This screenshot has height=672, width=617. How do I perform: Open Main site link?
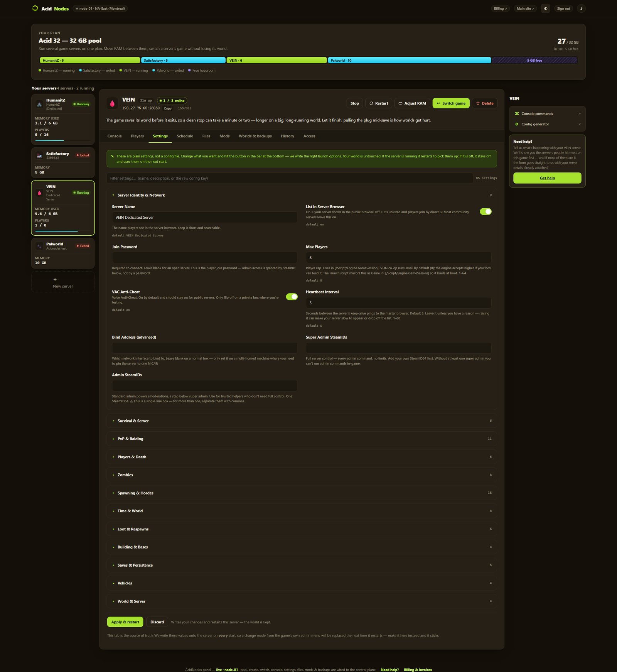[x=525, y=8]
